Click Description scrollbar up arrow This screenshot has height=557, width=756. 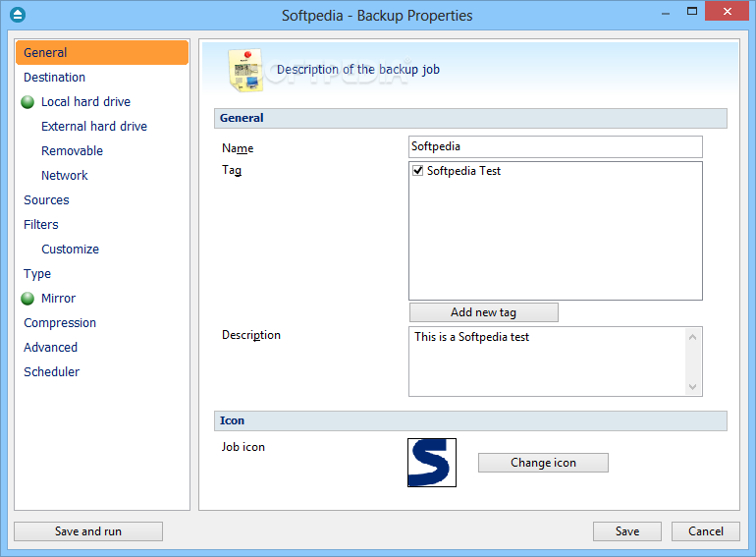pyautogui.click(x=693, y=337)
